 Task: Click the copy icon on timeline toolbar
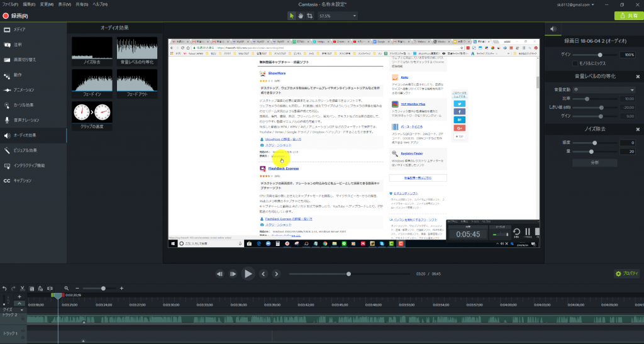[x=31, y=289]
